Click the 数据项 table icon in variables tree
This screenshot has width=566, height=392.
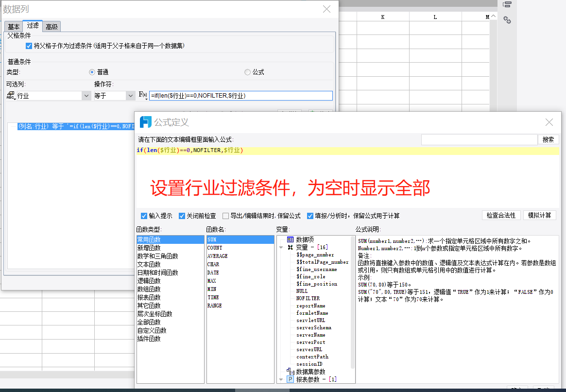click(290, 239)
